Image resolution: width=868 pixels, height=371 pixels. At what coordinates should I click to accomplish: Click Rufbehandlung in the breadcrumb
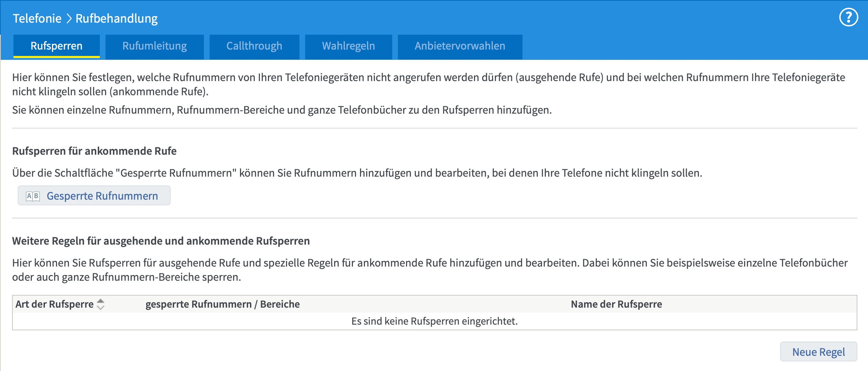[116, 18]
